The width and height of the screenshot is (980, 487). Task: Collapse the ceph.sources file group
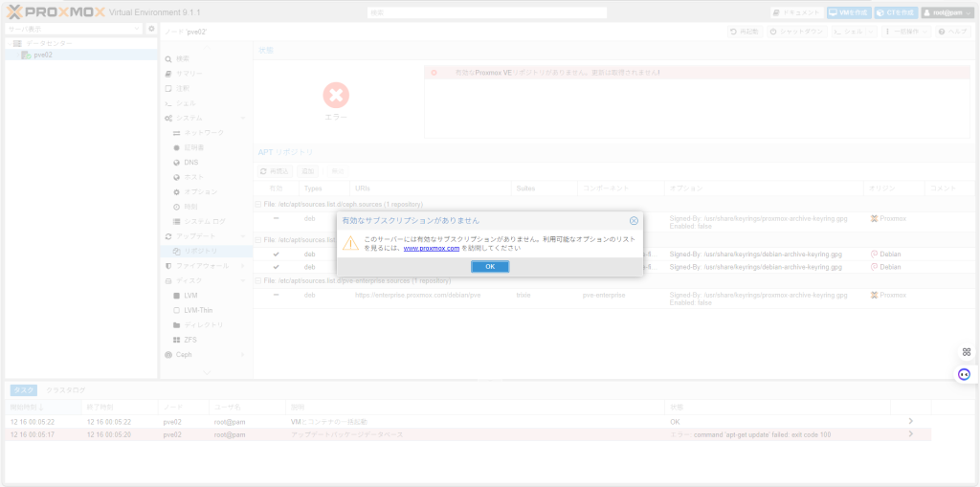257,204
